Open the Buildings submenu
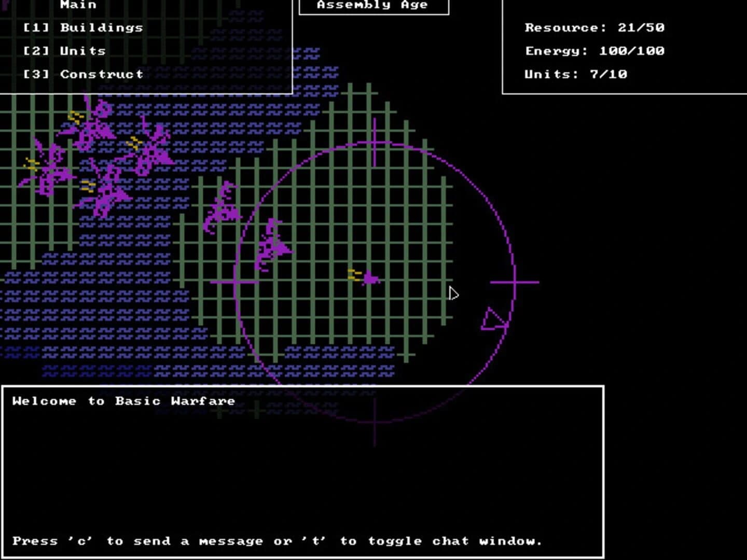The height and width of the screenshot is (560, 747). tap(83, 27)
